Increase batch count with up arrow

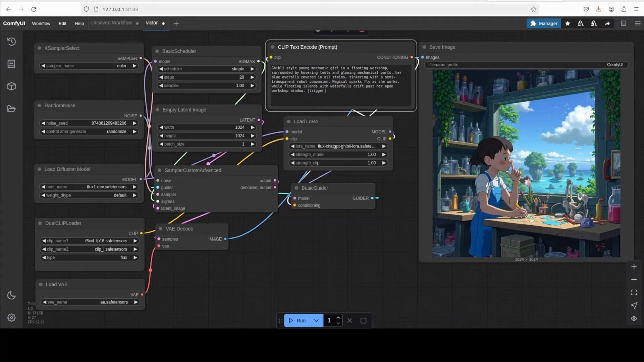(338, 317)
